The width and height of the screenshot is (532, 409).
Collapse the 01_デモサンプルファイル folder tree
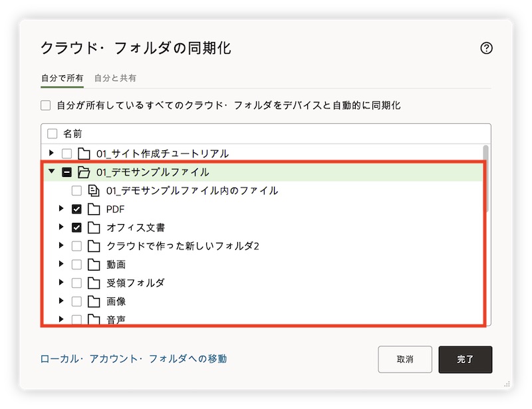pyautogui.click(x=52, y=172)
